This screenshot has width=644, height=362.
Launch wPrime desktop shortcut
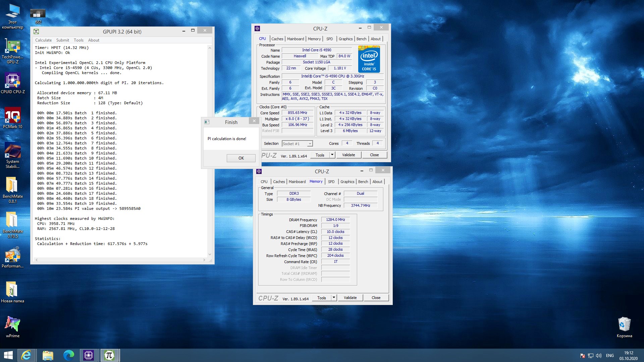(12, 327)
